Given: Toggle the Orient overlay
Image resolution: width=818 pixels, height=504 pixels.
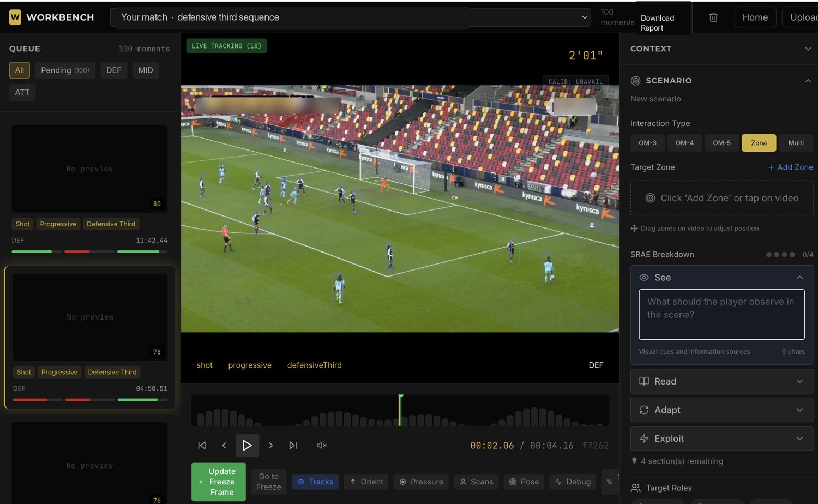Looking at the screenshot, I should (366, 482).
